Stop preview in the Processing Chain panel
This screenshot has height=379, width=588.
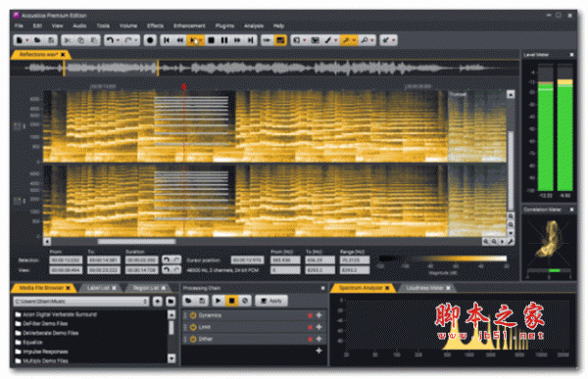(x=231, y=301)
